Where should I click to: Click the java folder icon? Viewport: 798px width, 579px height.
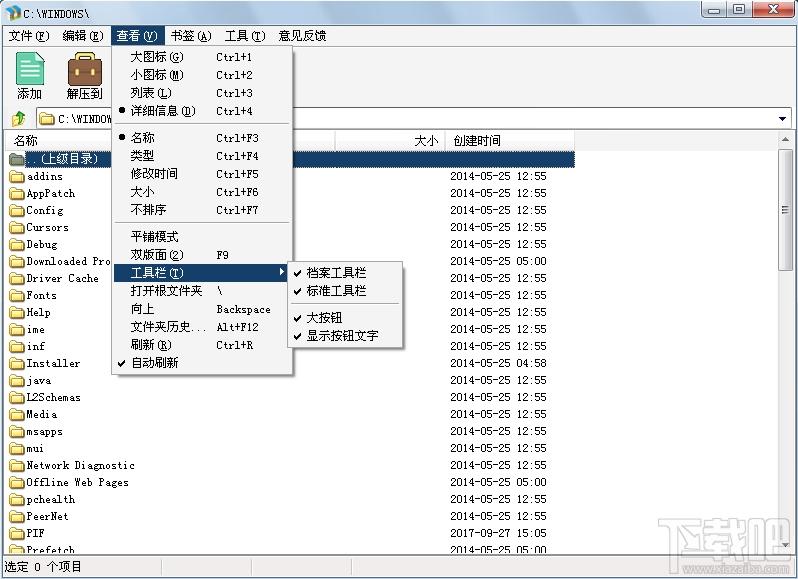pyautogui.click(x=17, y=381)
